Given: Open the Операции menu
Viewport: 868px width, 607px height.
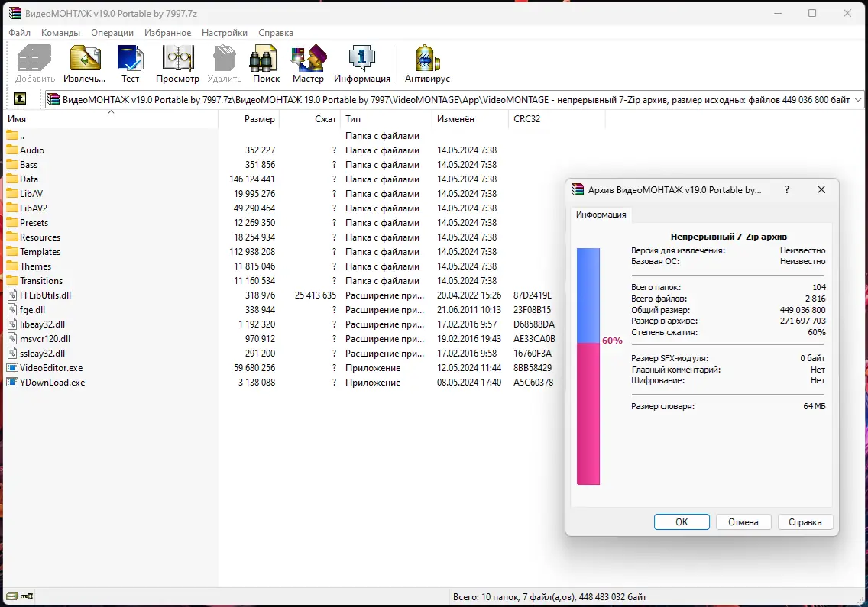Looking at the screenshot, I should click(x=112, y=33).
